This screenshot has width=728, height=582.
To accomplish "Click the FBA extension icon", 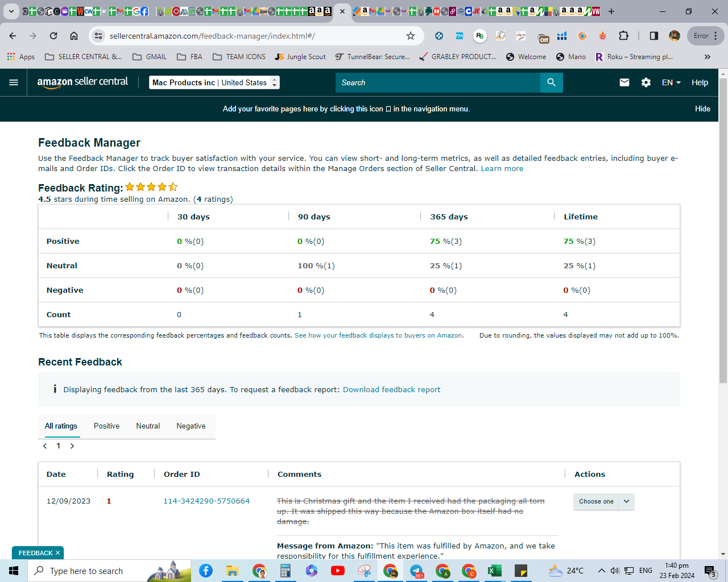I will 460,36.
